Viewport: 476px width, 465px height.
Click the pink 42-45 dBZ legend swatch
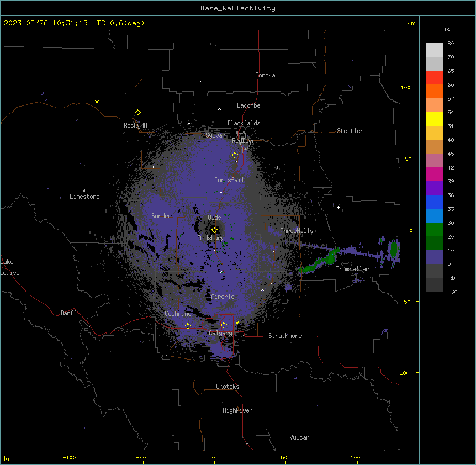(x=434, y=161)
